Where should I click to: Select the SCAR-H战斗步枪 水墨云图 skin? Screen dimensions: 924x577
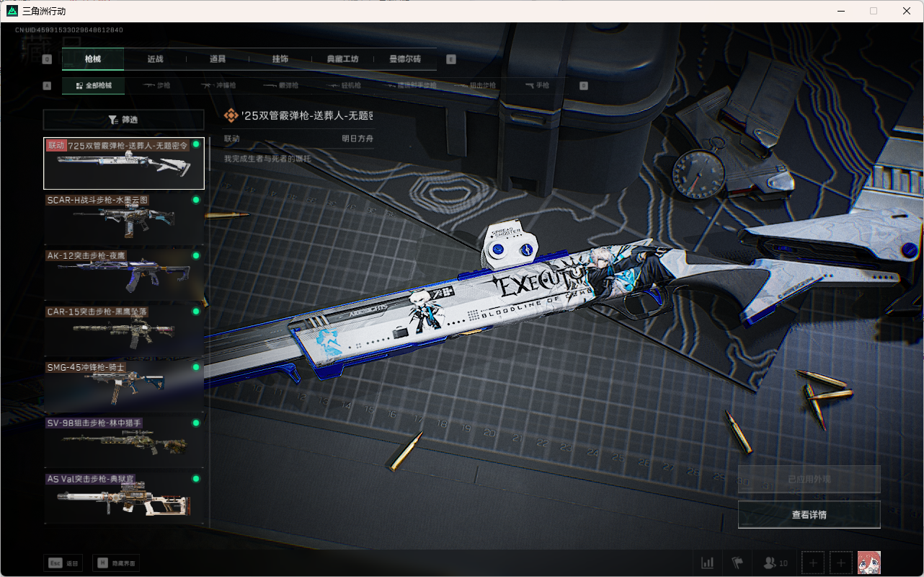click(x=124, y=219)
